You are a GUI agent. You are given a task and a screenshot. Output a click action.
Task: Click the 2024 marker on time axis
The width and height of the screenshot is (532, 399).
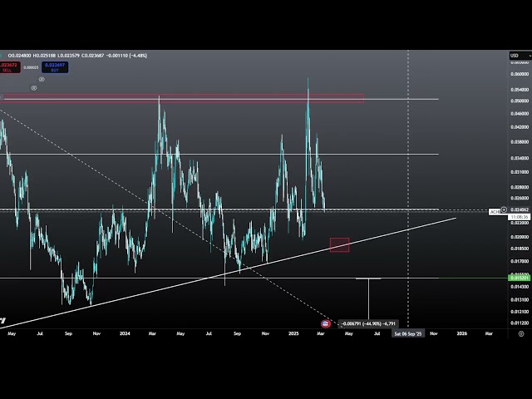tap(125, 332)
